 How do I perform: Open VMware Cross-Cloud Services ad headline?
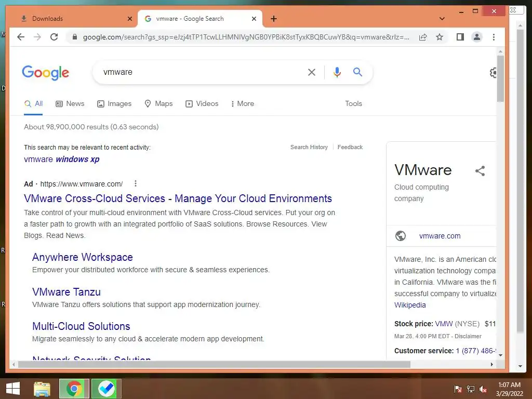tap(178, 198)
